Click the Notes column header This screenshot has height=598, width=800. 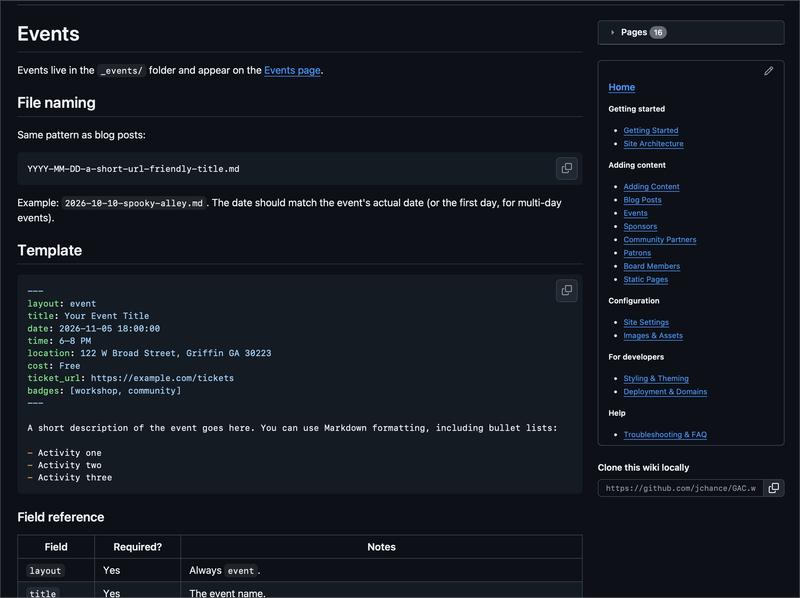point(381,547)
